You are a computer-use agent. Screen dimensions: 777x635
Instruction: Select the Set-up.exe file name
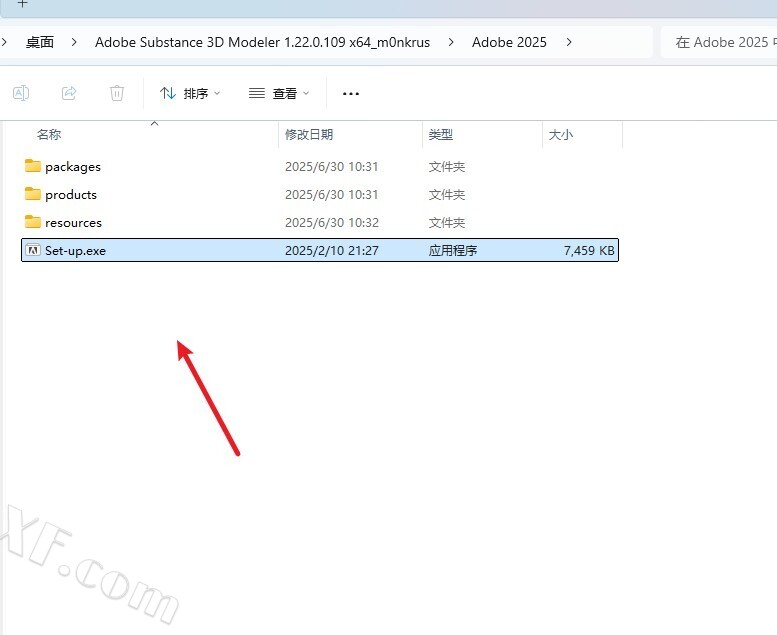tap(75, 251)
